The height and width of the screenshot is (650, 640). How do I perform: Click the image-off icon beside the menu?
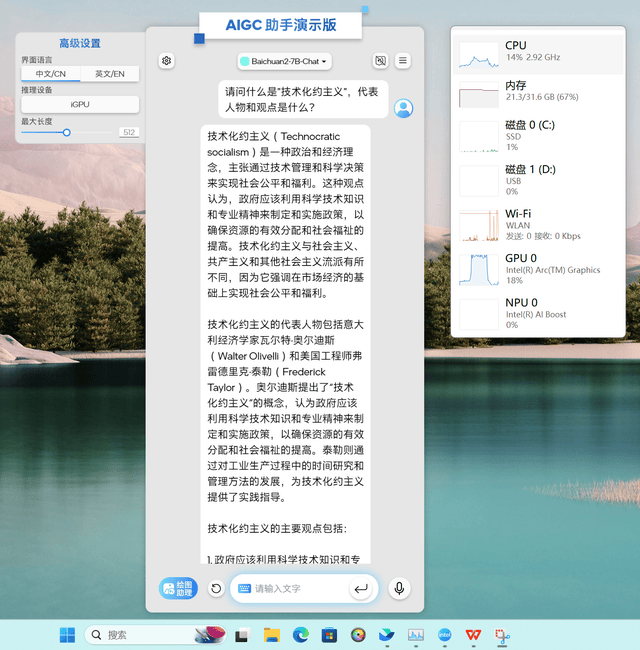point(381,61)
